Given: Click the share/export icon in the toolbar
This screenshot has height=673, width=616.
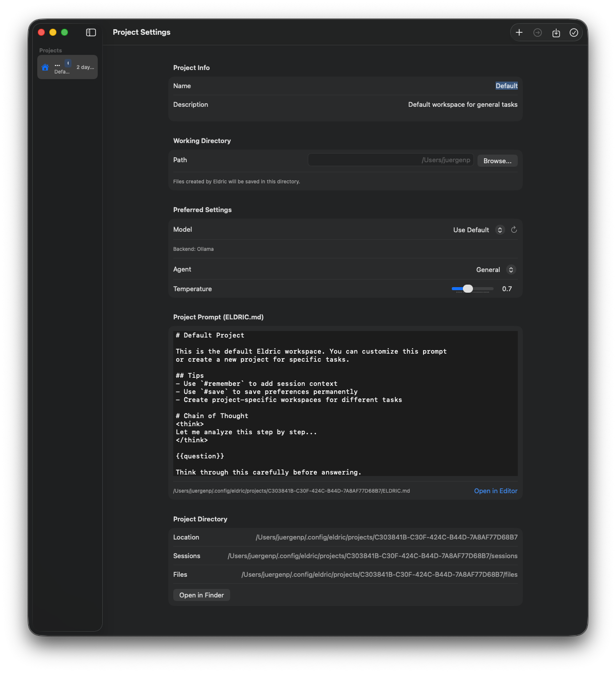Looking at the screenshot, I should (x=556, y=32).
